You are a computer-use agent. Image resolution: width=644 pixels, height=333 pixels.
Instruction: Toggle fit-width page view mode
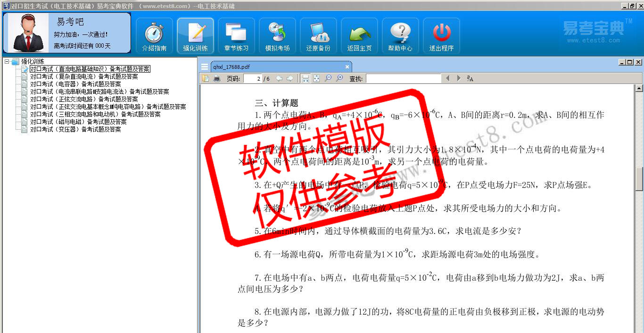click(x=305, y=78)
